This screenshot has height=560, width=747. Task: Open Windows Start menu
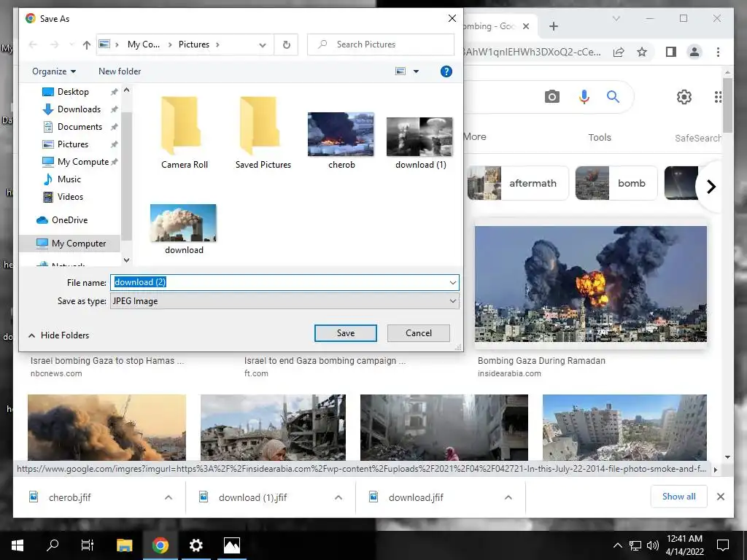tap(18, 545)
